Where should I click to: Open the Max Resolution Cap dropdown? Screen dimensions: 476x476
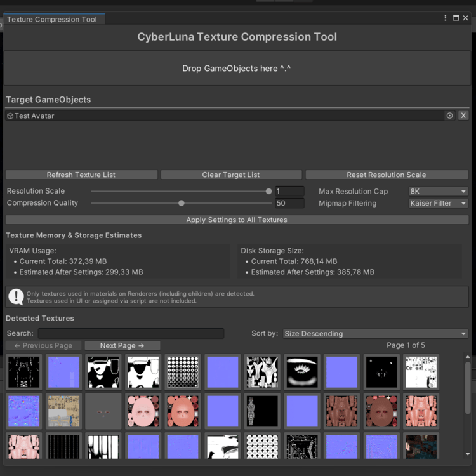pos(438,191)
